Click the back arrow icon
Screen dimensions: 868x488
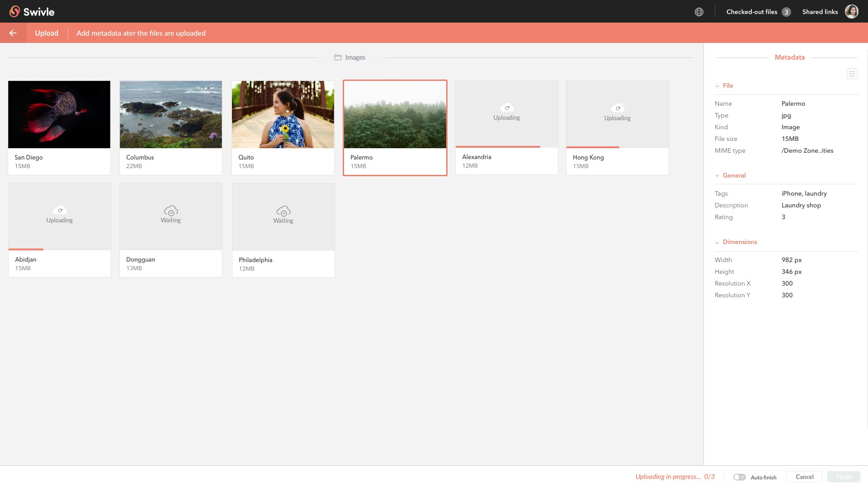(x=13, y=33)
